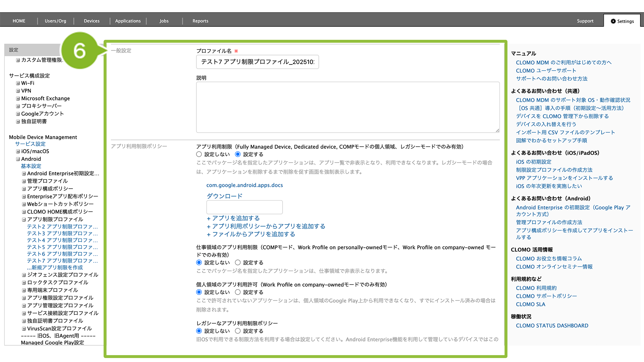Screen dimensions: 644x362
Task: Open the Settings gear tab
Action: tap(622, 21)
